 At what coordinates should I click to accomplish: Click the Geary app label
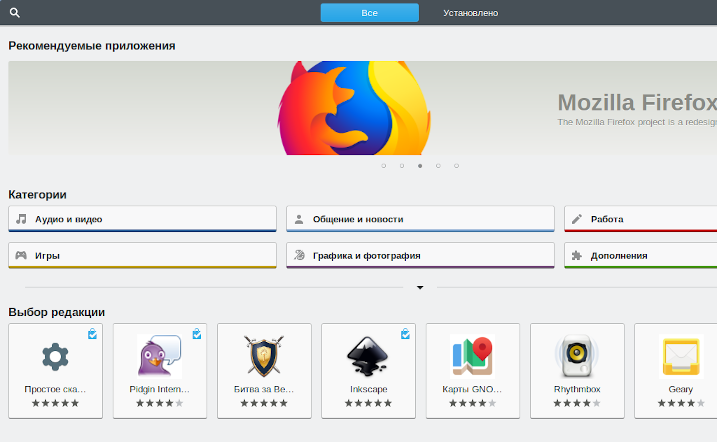(x=681, y=389)
